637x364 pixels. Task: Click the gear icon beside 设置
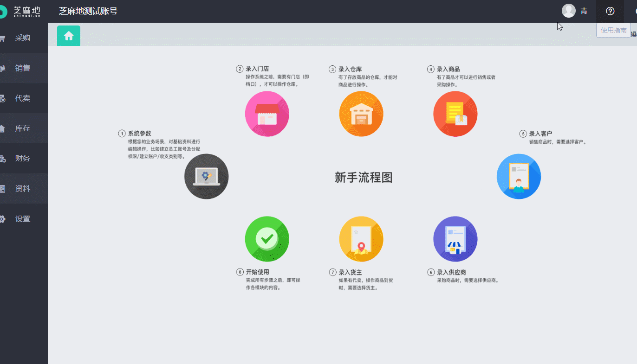pos(2,219)
